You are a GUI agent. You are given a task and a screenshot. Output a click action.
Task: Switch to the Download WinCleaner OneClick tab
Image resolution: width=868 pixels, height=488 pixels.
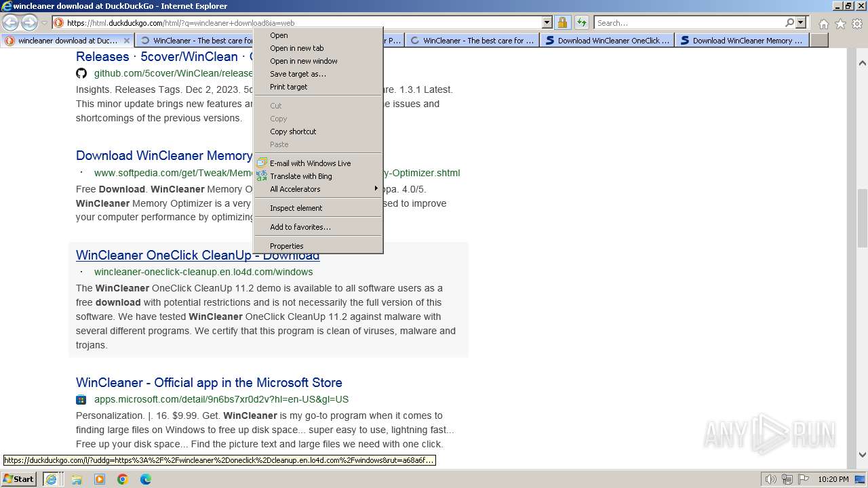[608, 41]
